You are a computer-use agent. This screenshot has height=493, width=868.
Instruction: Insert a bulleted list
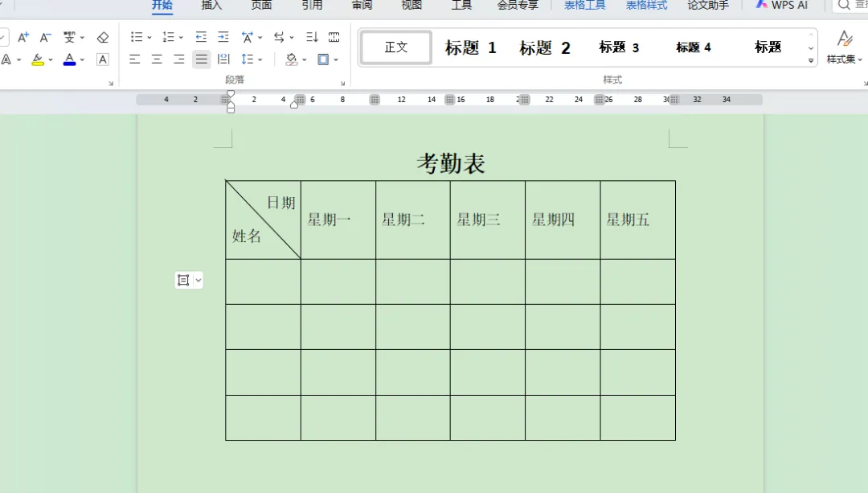pyautogui.click(x=136, y=37)
